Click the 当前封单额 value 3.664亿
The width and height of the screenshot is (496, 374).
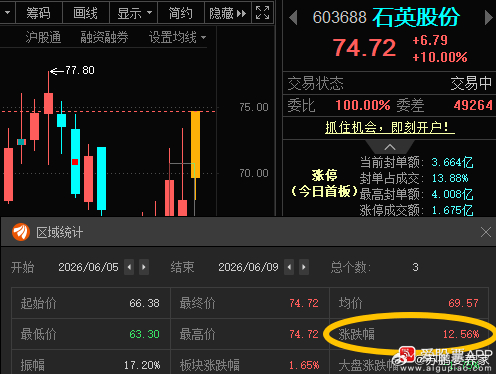(x=452, y=162)
